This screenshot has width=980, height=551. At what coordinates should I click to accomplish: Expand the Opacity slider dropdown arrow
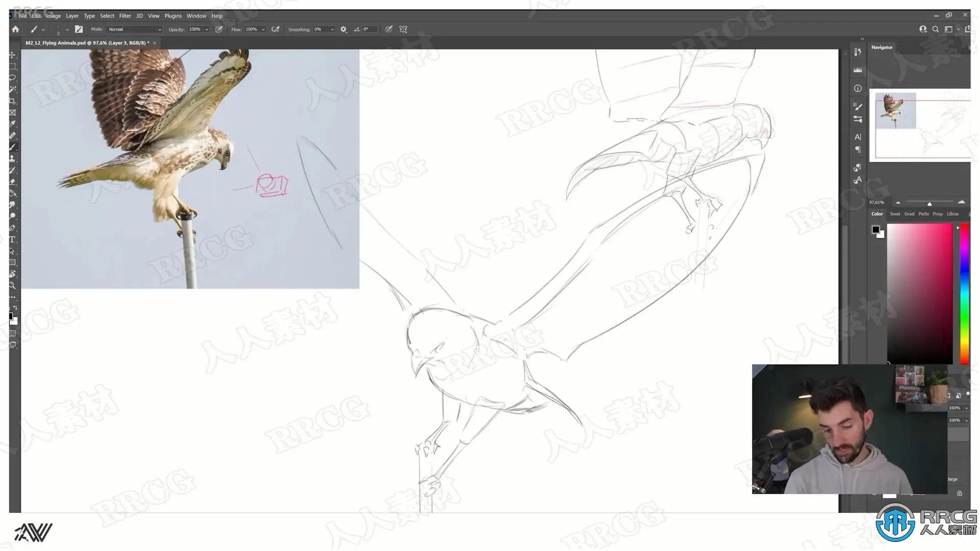tap(207, 30)
